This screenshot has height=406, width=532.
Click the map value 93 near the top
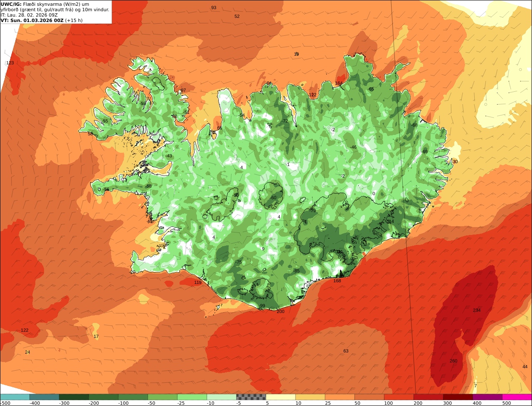pyautogui.click(x=214, y=7)
